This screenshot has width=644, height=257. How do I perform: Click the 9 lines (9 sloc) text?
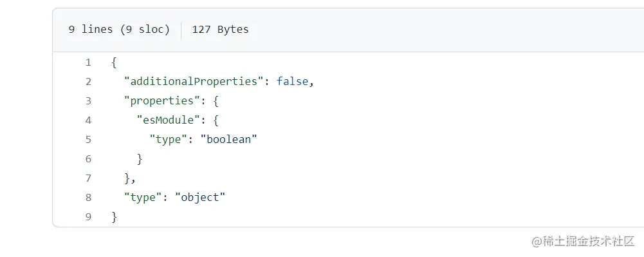(119, 30)
